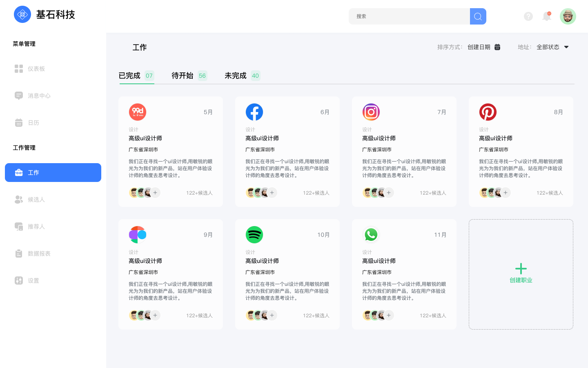Open the help question mark icon

coord(528,16)
